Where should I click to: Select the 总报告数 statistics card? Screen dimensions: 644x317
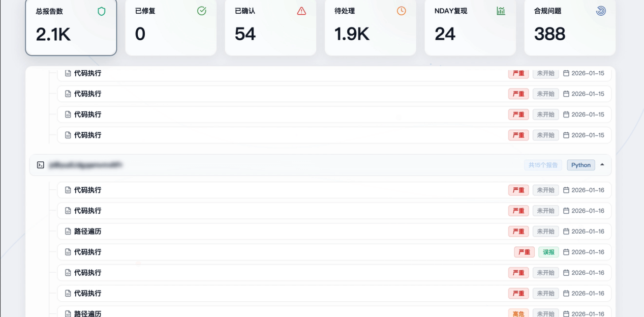tap(71, 28)
